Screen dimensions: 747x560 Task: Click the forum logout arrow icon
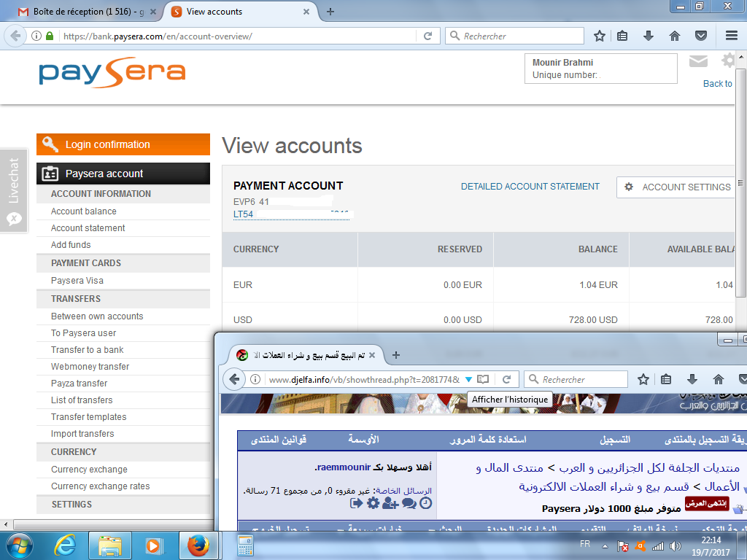click(x=356, y=503)
